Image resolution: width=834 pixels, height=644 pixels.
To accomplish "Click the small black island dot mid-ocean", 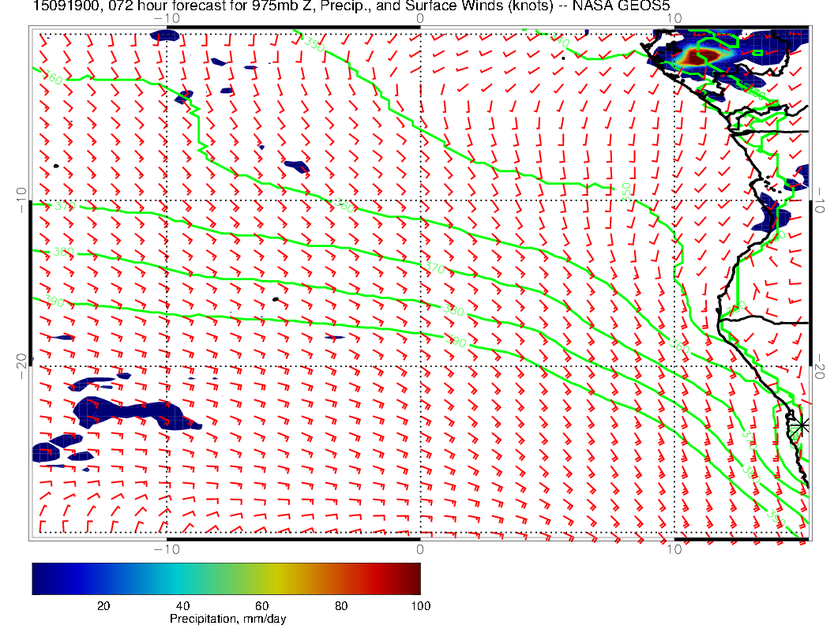I will (275, 299).
